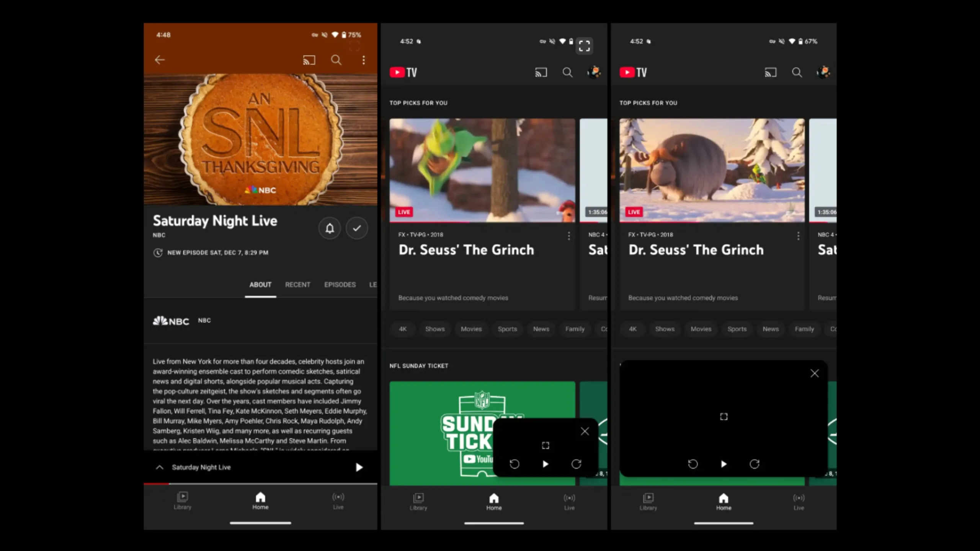
Task: Open Live tab in the left phone screen
Action: coord(338,501)
